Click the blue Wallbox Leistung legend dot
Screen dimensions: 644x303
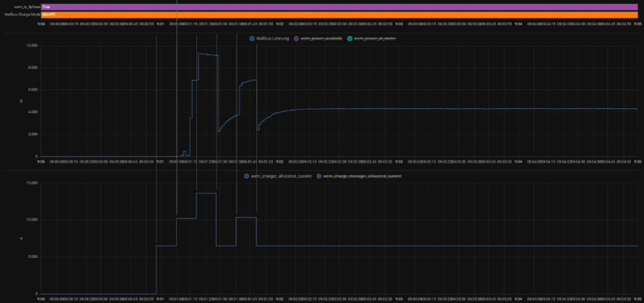click(x=252, y=39)
